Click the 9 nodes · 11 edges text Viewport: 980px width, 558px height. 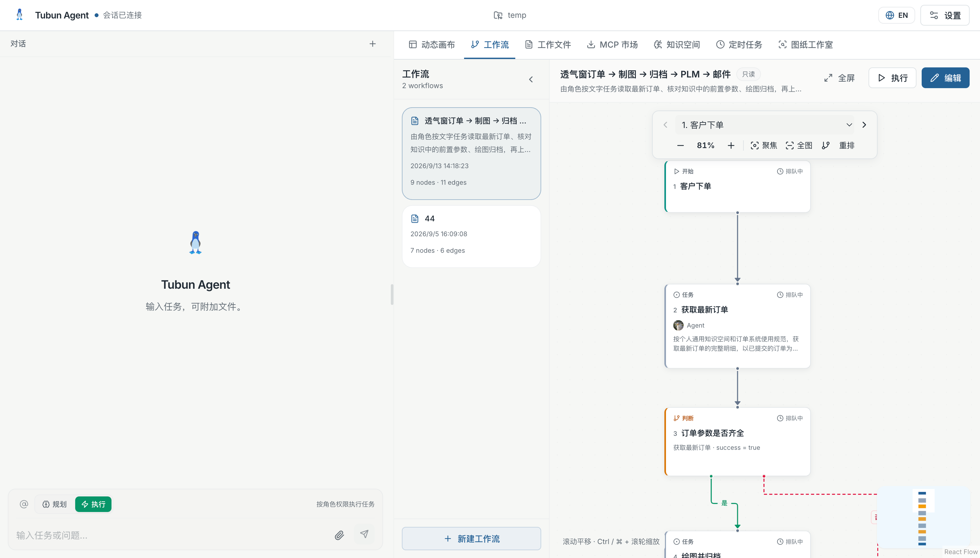[x=438, y=182]
